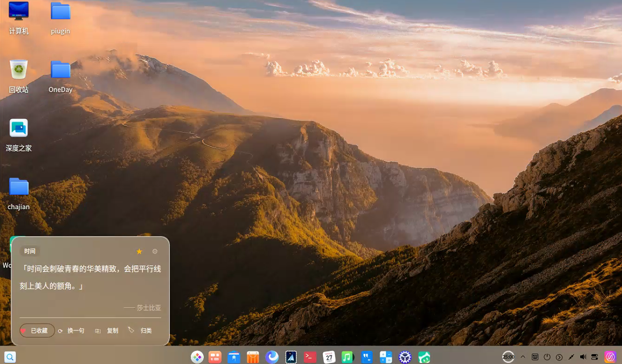Launch the browser from the dock

[x=272, y=357]
